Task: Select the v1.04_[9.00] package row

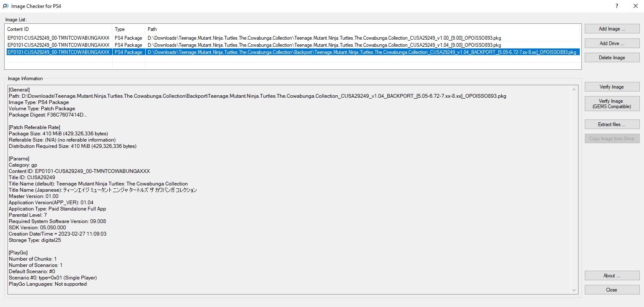Action: coord(292,45)
